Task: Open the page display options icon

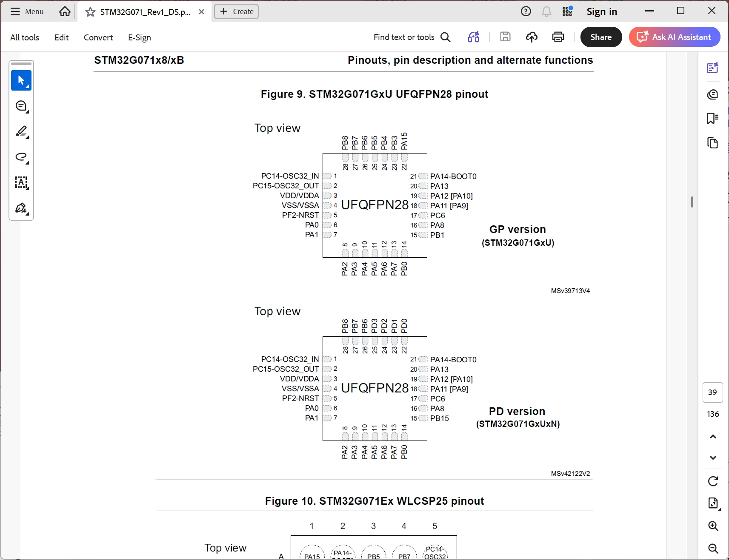Action: click(x=713, y=503)
